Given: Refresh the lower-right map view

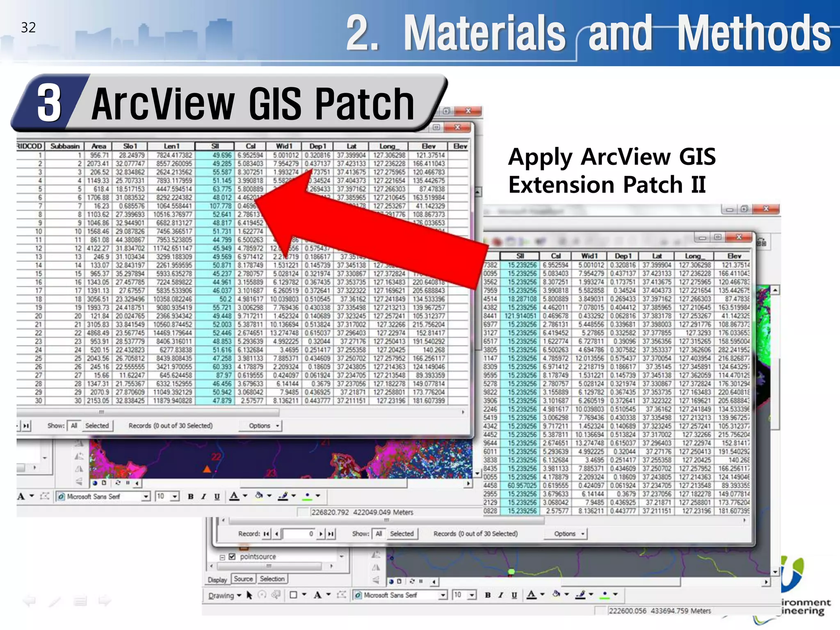Looking at the screenshot, I should click(x=412, y=582).
